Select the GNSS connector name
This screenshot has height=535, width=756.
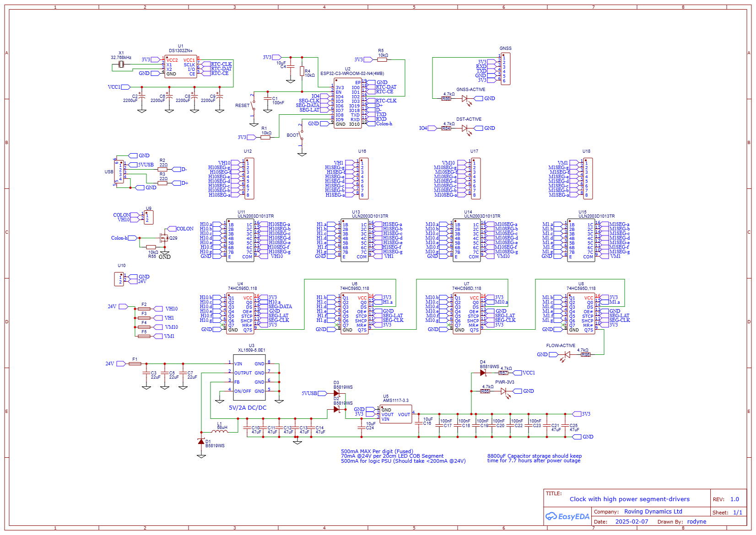(x=506, y=48)
